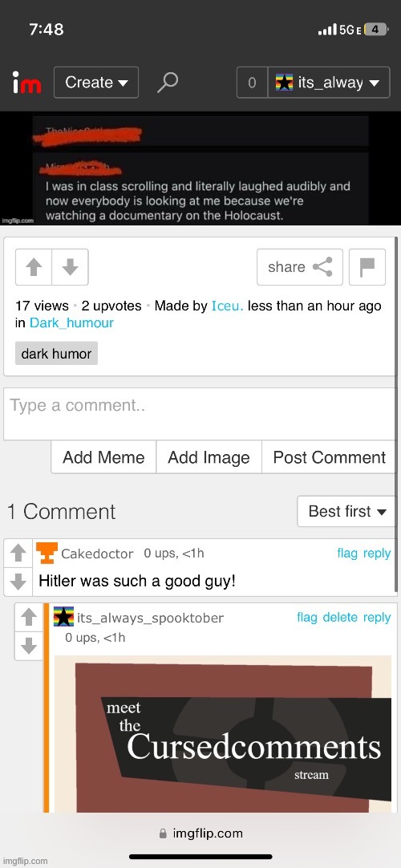Focus the Type a comment field
Viewport: 401px width, 868px height.
point(200,414)
